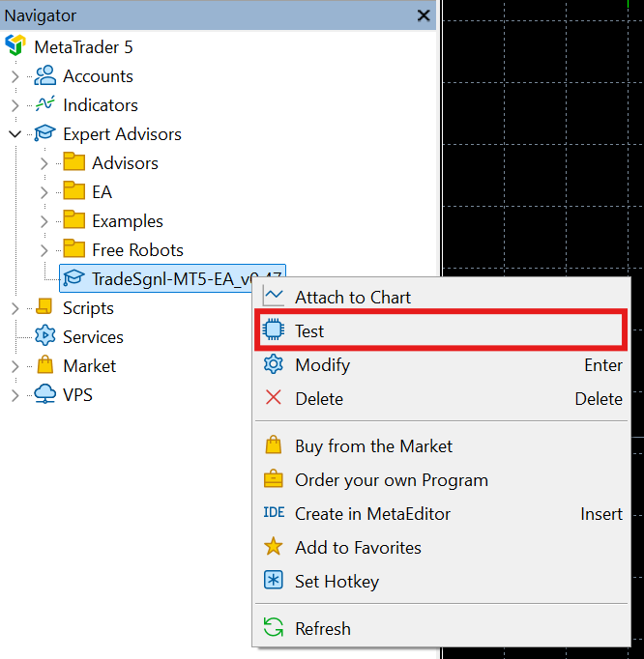Select the 'Expert Advisors' tree label
This screenshot has width=644, height=659.
point(123,134)
